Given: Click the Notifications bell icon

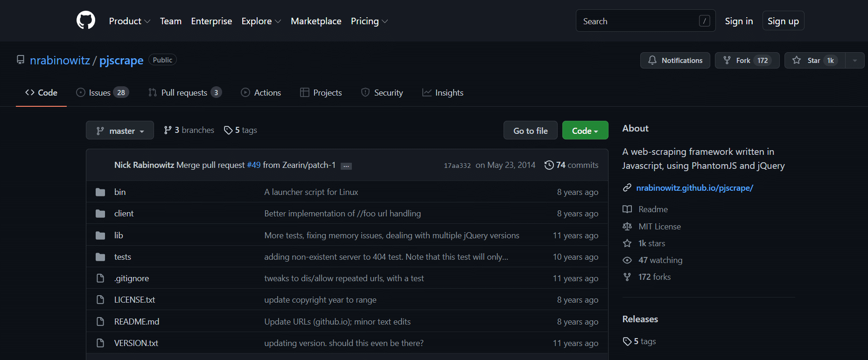Looking at the screenshot, I should point(652,60).
